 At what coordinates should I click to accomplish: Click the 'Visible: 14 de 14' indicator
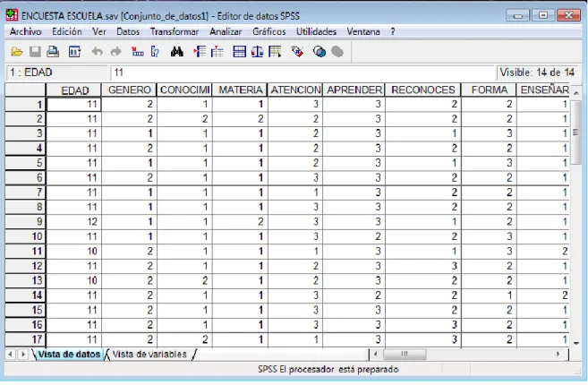[x=537, y=73]
